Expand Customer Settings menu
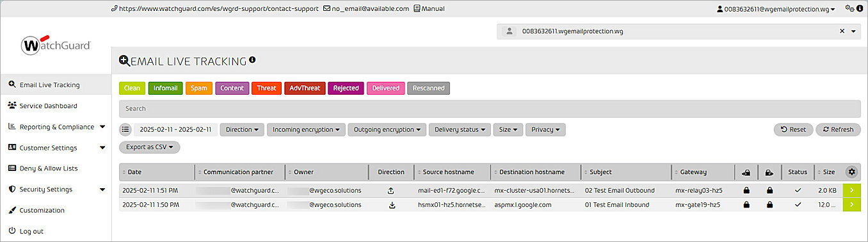 56,147
